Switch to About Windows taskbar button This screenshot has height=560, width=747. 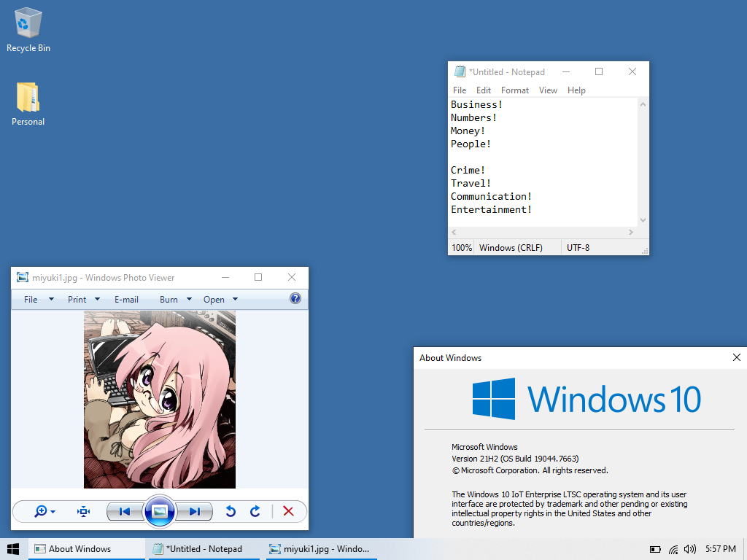[87, 549]
